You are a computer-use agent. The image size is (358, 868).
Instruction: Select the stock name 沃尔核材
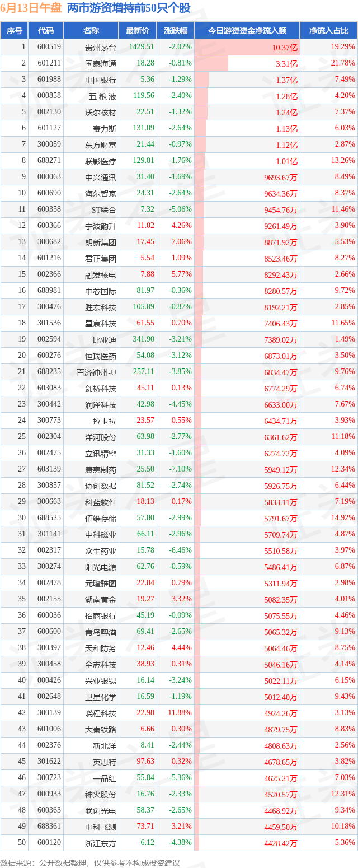[x=101, y=112]
